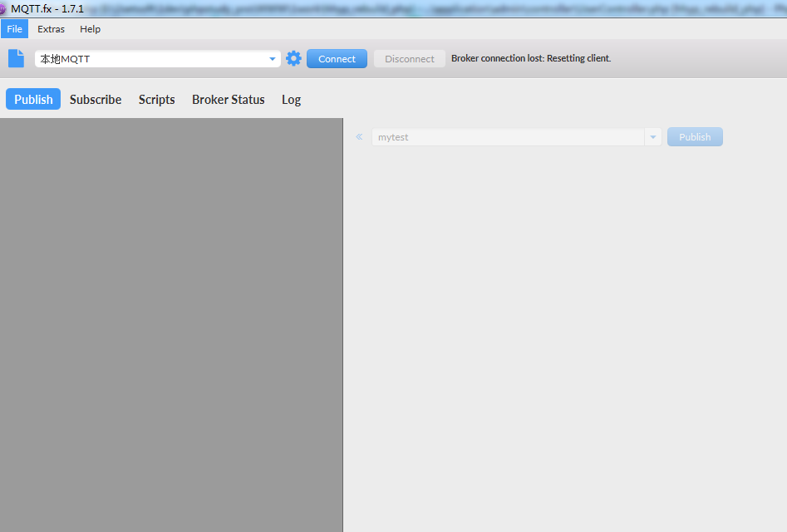Viewport: 787px width, 532px height.
Task: Switch to the Log tab
Action: 291,100
